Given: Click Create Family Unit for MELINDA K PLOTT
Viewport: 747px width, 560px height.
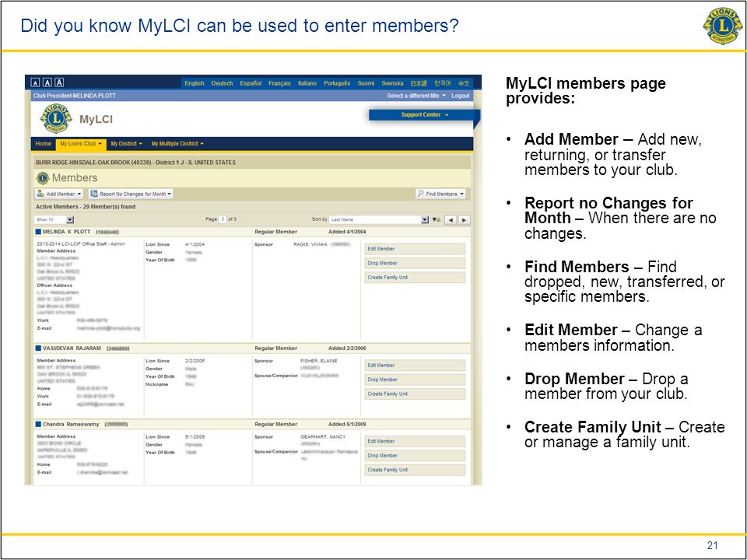Looking at the screenshot, I should (415, 277).
